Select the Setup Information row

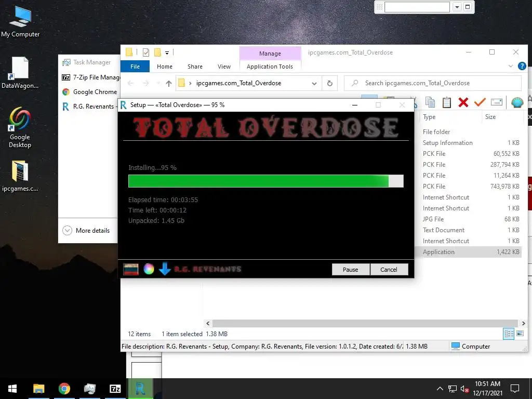coord(471,143)
